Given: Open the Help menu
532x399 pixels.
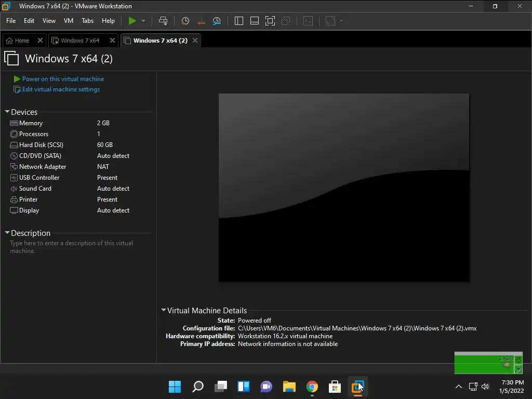Looking at the screenshot, I should click(x=108, y=21).
